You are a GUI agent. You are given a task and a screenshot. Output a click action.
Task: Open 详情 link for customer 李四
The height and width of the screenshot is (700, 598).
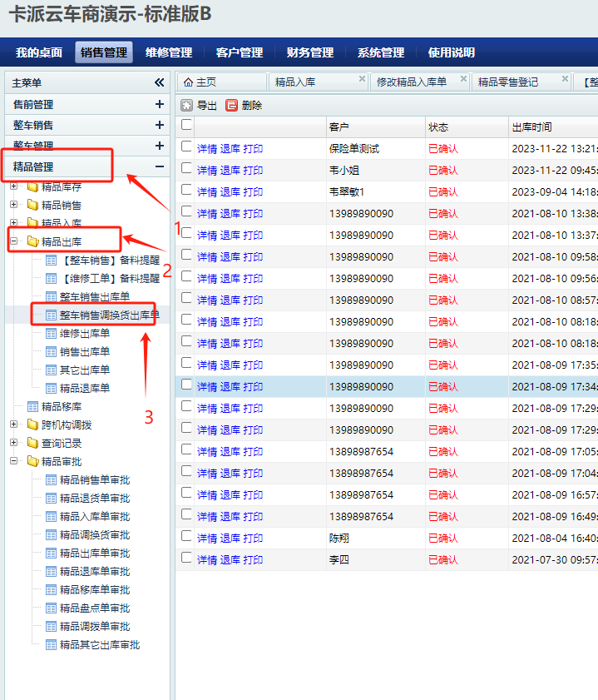pos(206,559)
